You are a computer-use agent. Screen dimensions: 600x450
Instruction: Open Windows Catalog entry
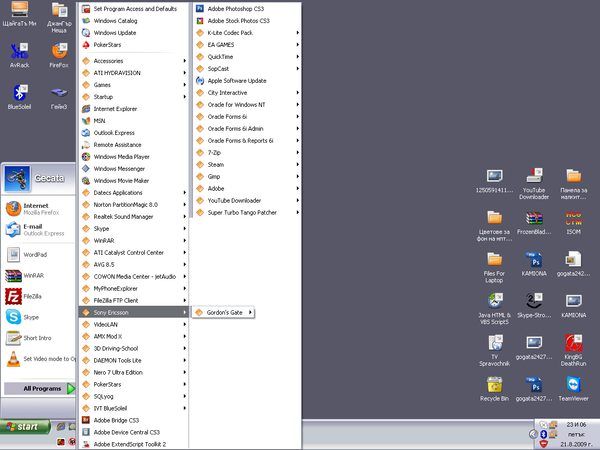[x=134, y=21]
